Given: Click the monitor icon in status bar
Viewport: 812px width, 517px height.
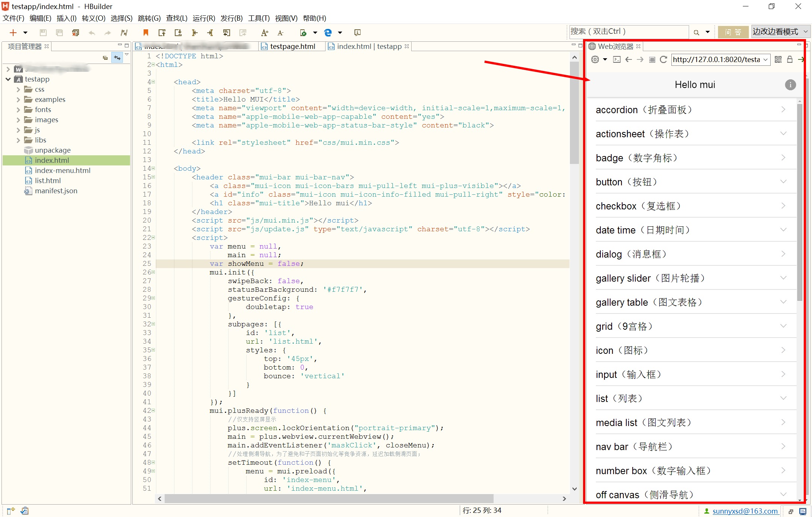Looking at the screenshot, I should click(803, 511).
